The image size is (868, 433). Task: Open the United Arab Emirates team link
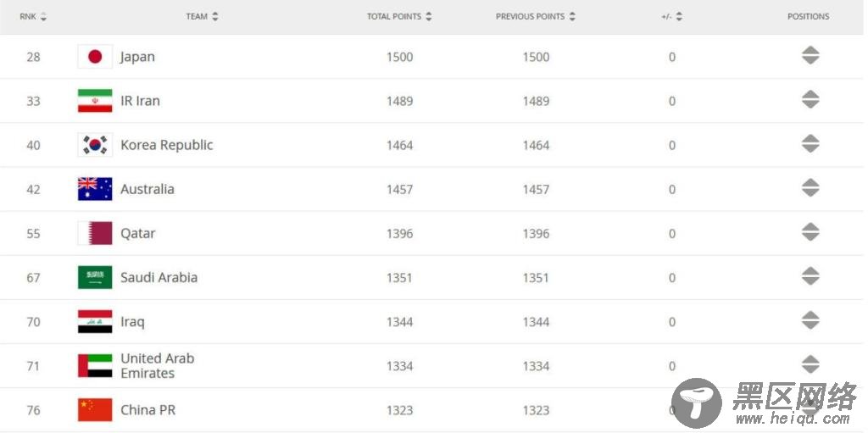158,365
